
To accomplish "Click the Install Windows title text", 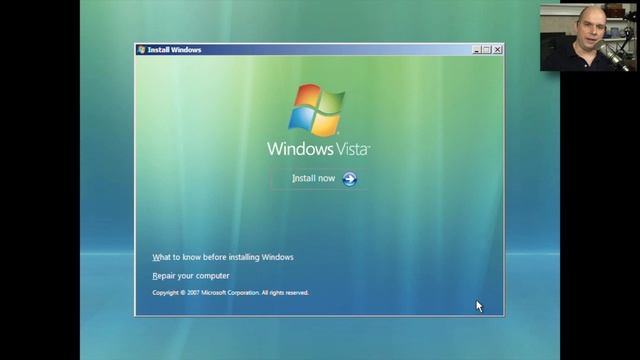I will 174,50.
